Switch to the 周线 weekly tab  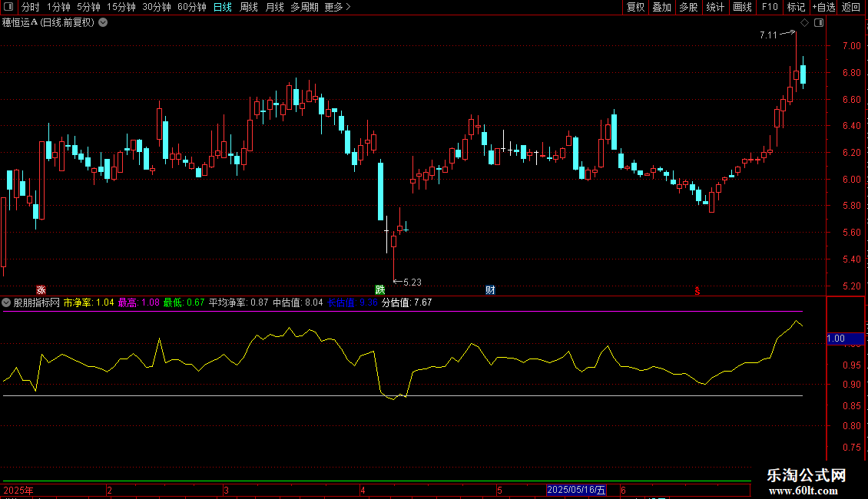249,8
